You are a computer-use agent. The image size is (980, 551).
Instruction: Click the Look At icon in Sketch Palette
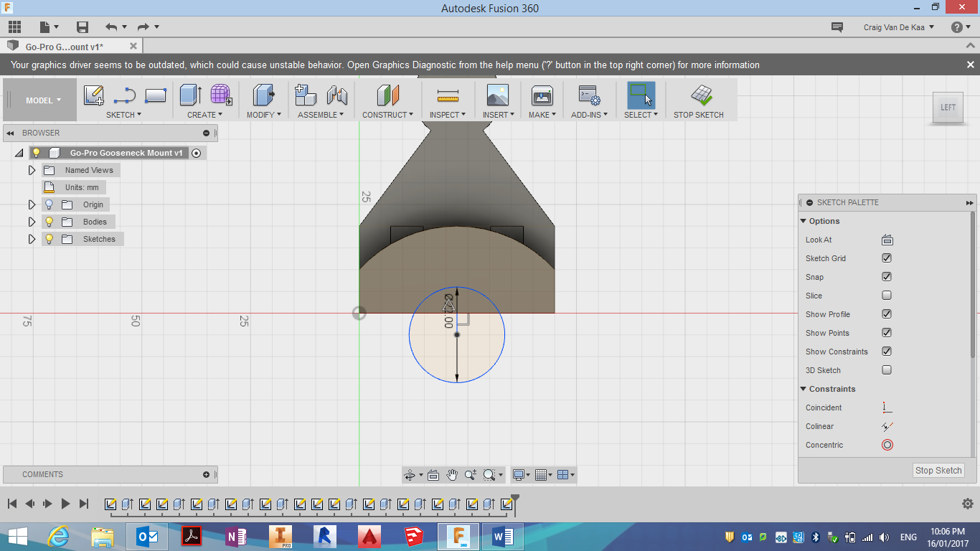pos(887,240)
